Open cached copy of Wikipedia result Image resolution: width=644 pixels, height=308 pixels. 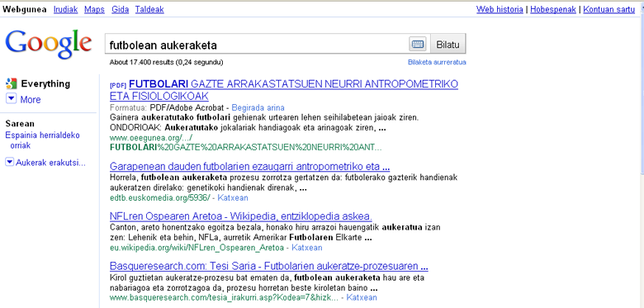[x=307, y=248]
